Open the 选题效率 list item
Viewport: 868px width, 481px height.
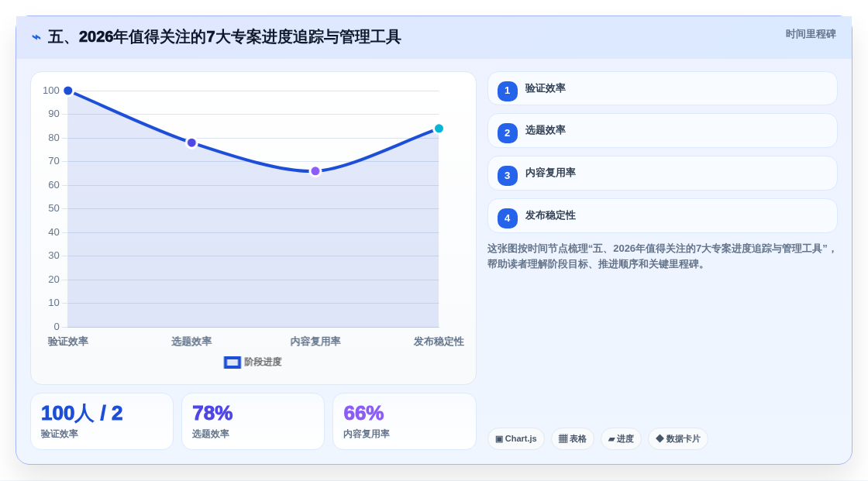pyautogui.click(x=662, y=131)
